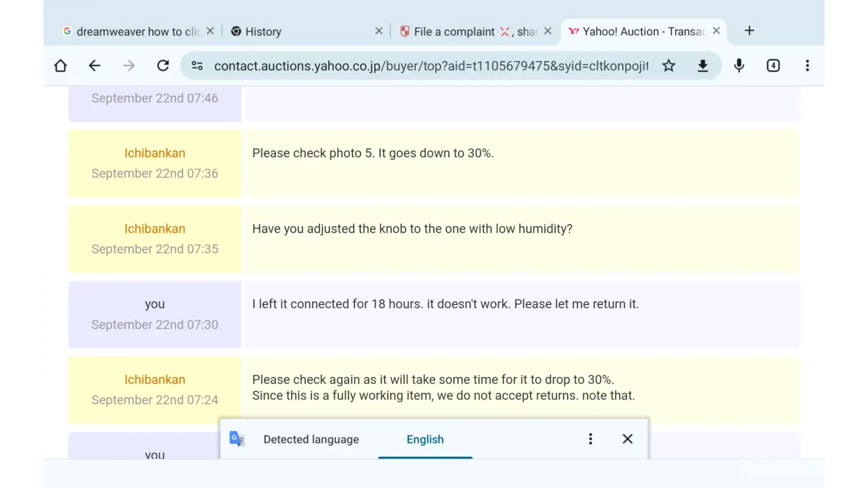The width and height of the screenshot is (868, 488).
Task: Click the forward navigation arrow
Action: [x=129, y=66]
